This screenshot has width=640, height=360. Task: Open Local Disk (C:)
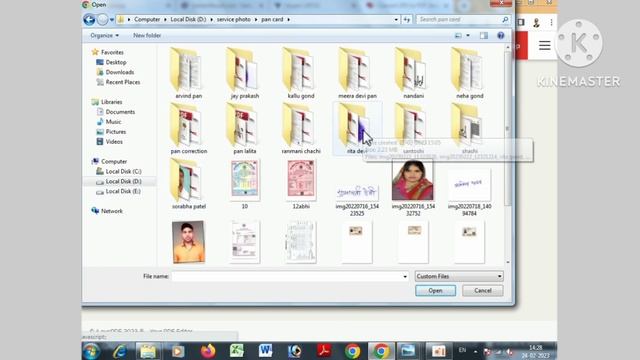coord(123,171)
